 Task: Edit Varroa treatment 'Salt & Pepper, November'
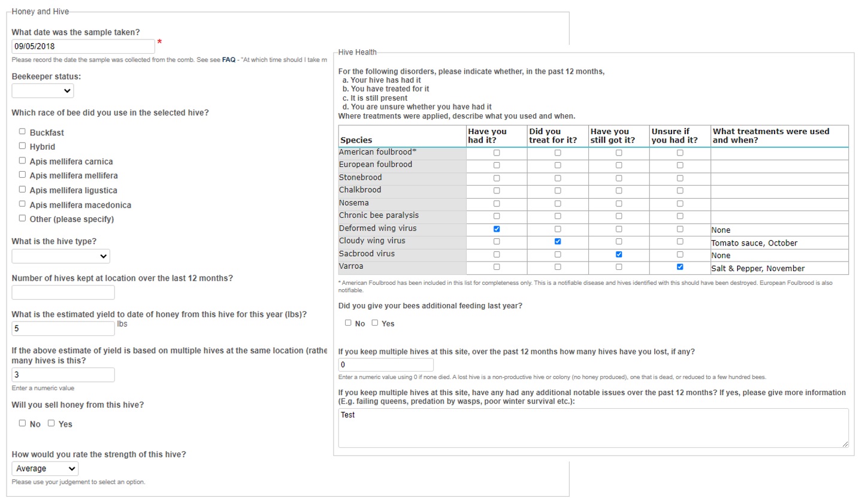[x=779, y=268]
